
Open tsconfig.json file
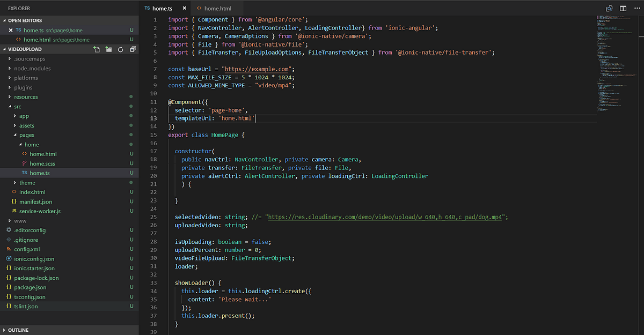click(x=69, y=297)
